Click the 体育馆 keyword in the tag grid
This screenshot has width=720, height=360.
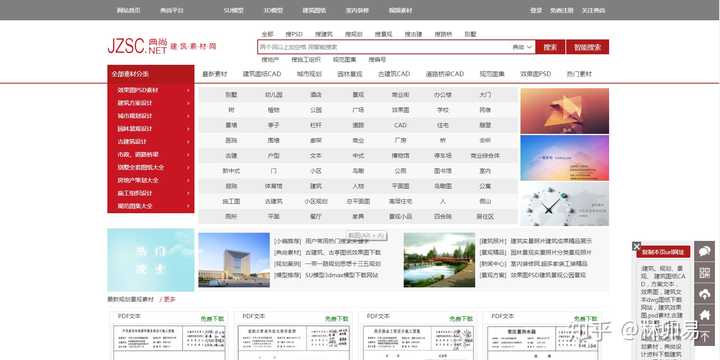[x=274, y=186]
